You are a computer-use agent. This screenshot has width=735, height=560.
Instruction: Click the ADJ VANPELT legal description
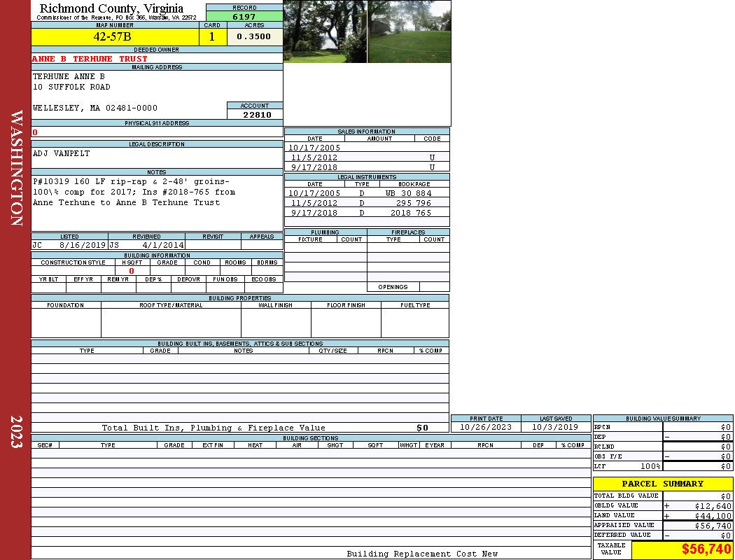tap(62, 153)
